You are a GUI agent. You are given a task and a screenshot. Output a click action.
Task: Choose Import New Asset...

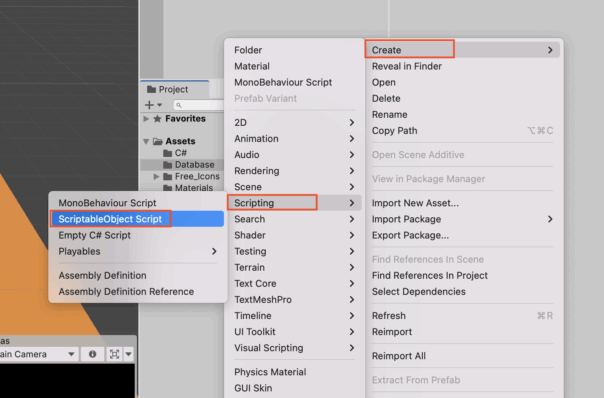[x=462, y=203]
